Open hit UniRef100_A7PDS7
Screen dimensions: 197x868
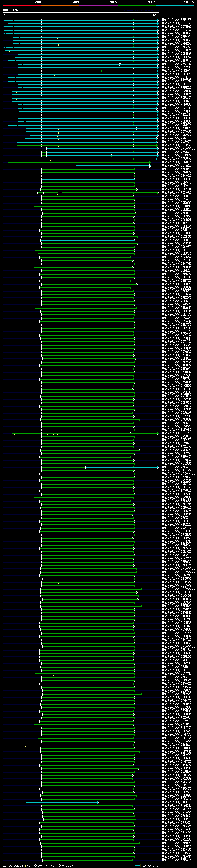pyautogui.click(x=177, y=40)
